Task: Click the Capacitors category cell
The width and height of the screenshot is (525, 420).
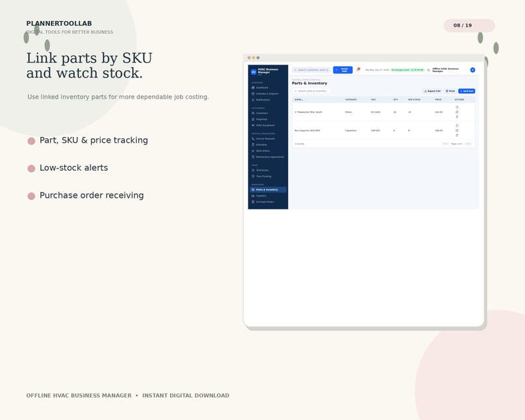Action: 351,130
